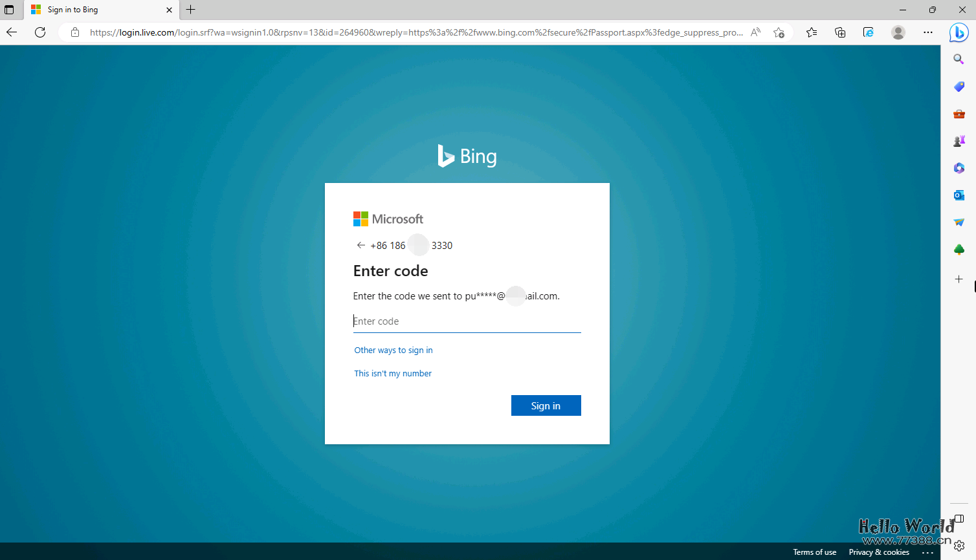Open the Games chess sidebar icon

point(959,141)
